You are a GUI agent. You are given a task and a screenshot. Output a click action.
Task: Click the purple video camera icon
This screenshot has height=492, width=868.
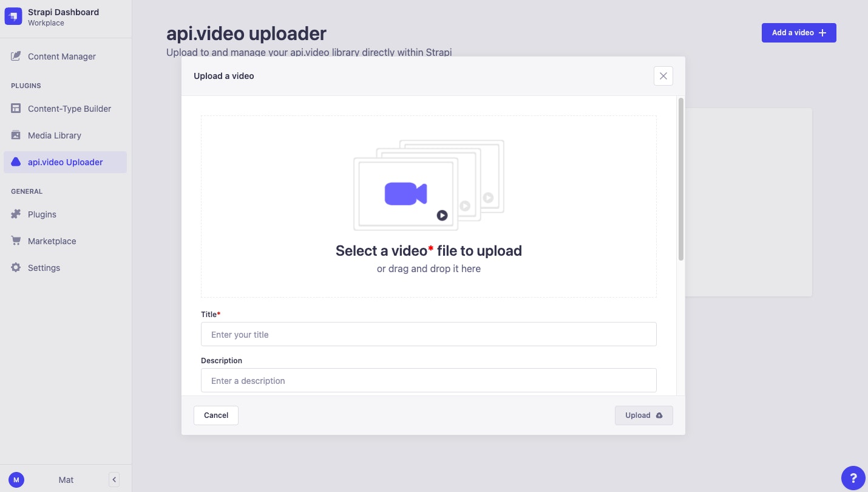(x=405, y=194)
